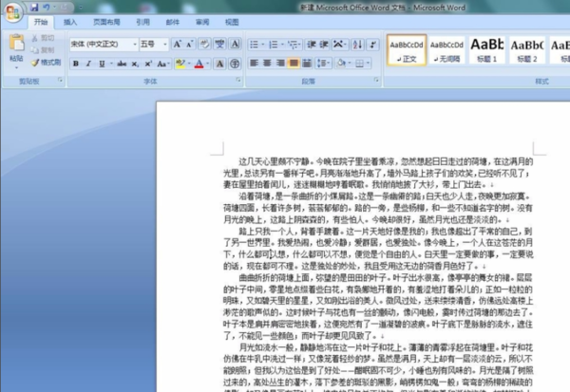Toggle subscript x₂ formatting
Image resolution: width=570 pixels, height=392 pixels.
[x=135, y=64]
